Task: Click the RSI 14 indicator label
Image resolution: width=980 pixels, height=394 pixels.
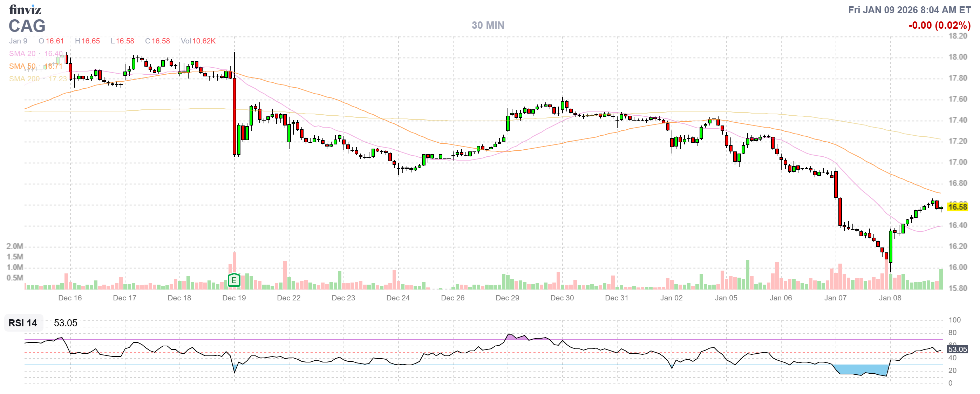Action: (23, 323)
